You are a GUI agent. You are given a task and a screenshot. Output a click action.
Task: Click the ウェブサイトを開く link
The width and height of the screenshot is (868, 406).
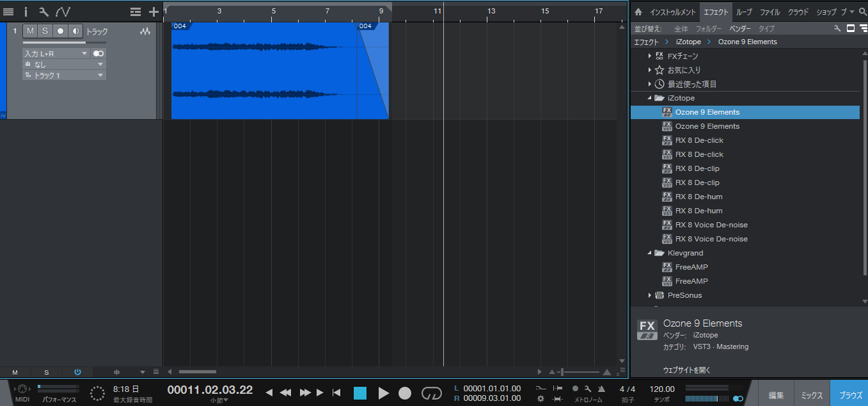click(x=686, y=370)
